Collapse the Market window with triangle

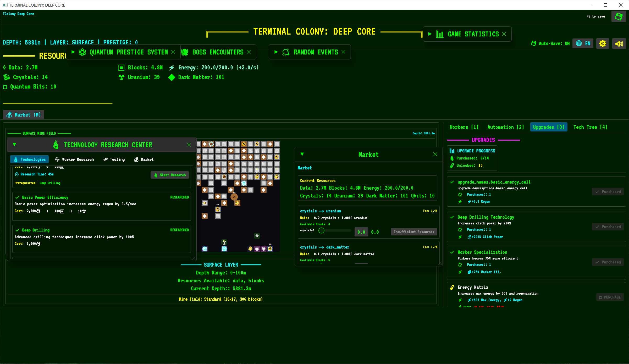click(302, 154)
